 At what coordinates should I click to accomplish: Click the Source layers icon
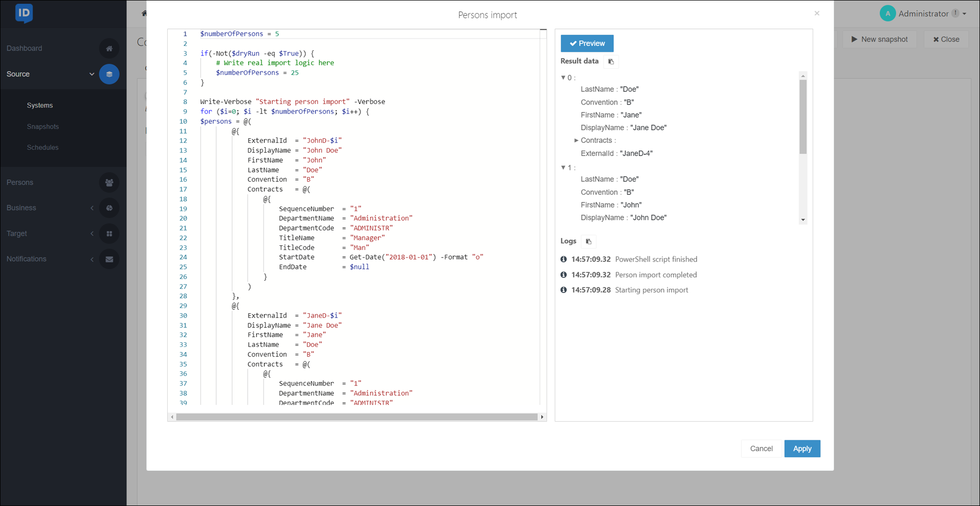coord(109,74)
